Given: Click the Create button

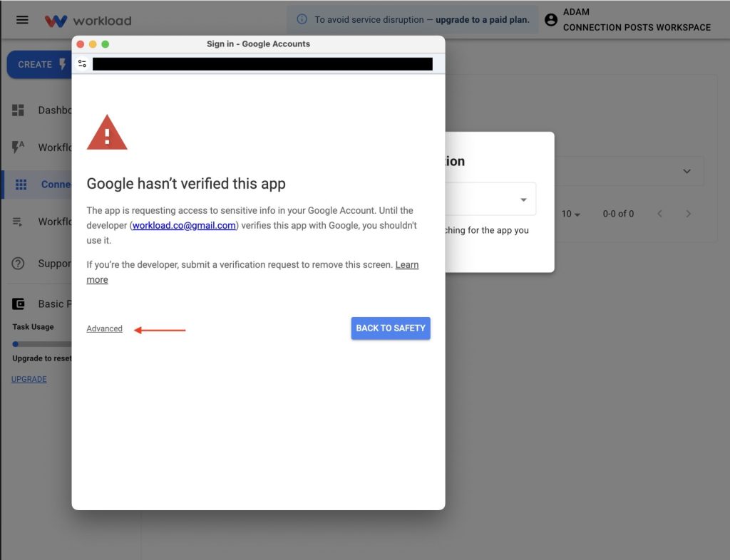Looking at the screenshot, I should pos(40,65).
